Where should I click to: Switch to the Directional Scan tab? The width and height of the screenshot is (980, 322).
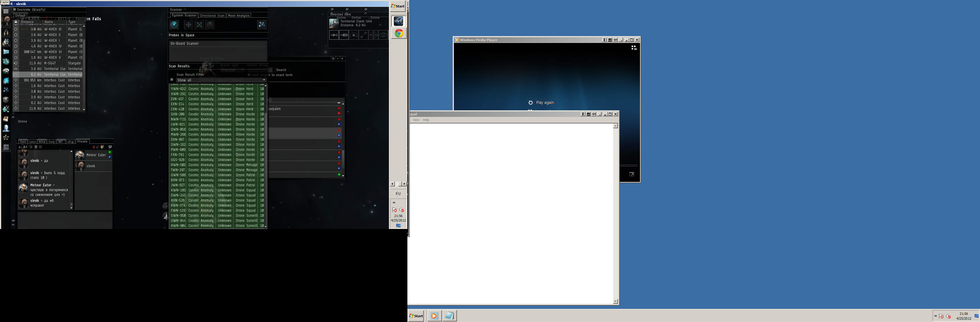pos(212,16)
